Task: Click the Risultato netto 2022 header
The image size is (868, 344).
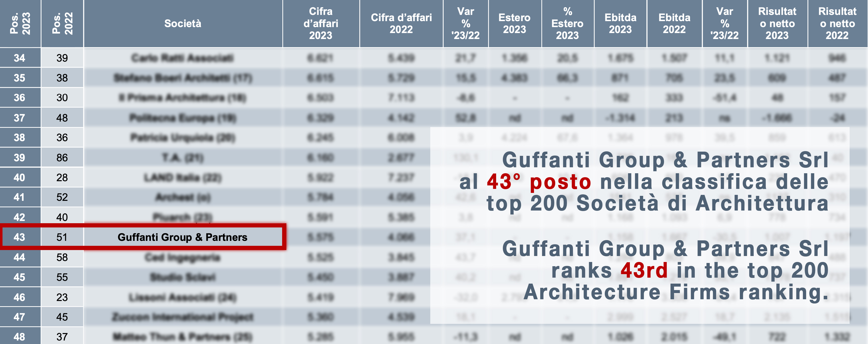Action: (837, 23)
